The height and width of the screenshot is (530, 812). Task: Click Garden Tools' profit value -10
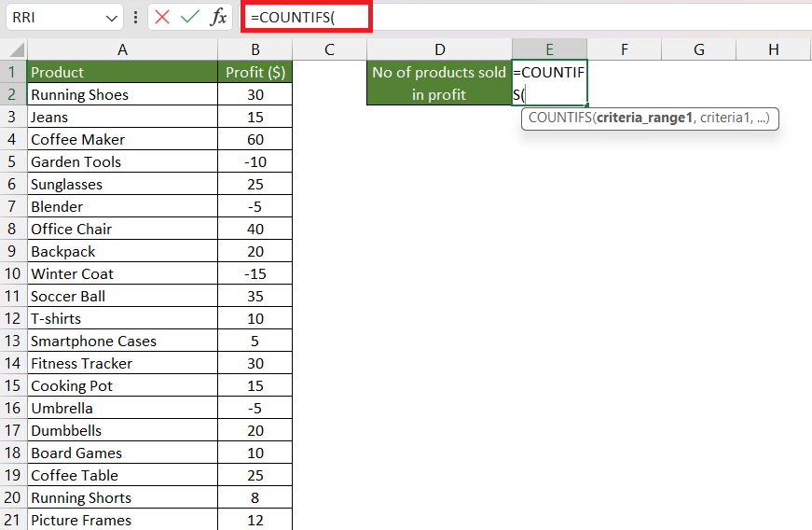coord(255,161)
